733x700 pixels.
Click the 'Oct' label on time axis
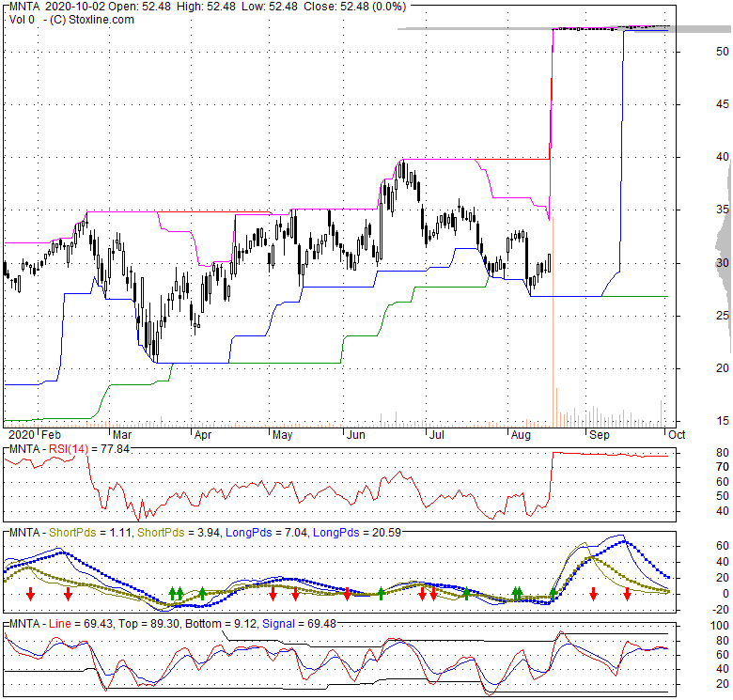coord(677,435)
